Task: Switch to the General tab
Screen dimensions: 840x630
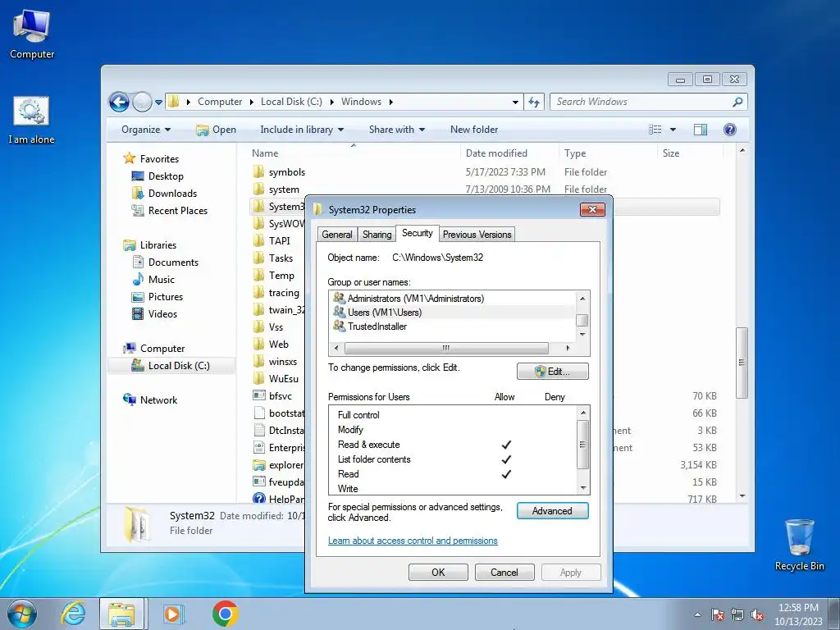Action: 337,235
